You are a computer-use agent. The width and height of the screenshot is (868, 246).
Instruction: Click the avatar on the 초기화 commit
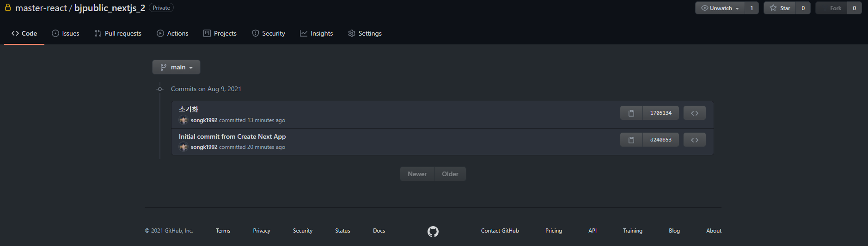click(x=183, y=120)
